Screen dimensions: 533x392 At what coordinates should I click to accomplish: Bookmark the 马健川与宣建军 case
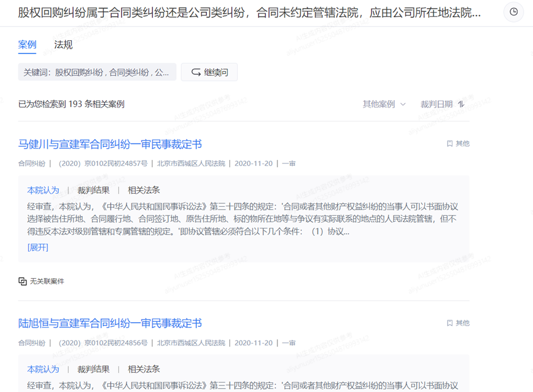(450, 144)
